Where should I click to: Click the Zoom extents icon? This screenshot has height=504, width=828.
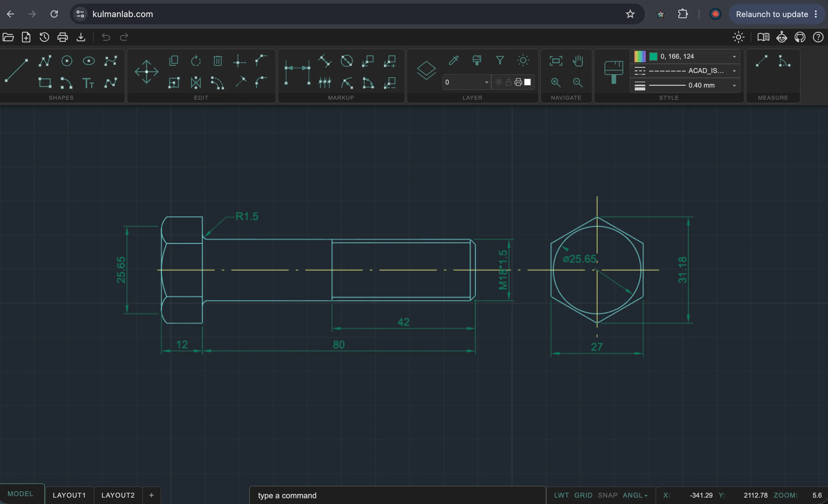pyautogui.click(x=556, y=61)
